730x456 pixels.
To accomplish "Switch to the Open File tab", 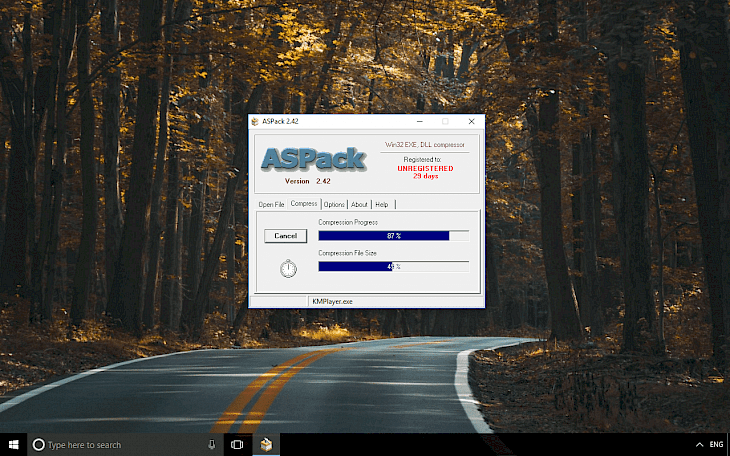I will pos(271,204).
